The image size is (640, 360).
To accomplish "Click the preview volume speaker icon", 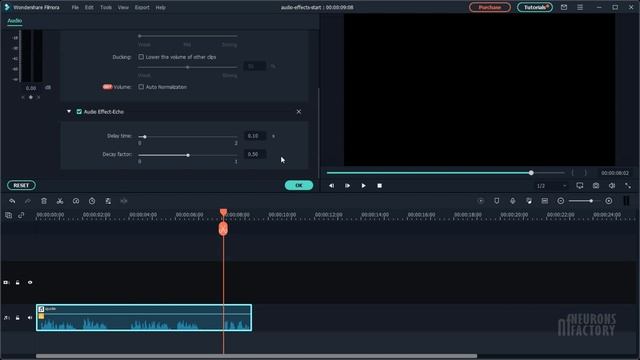I will pyautogui.click(x=612, y=186).
